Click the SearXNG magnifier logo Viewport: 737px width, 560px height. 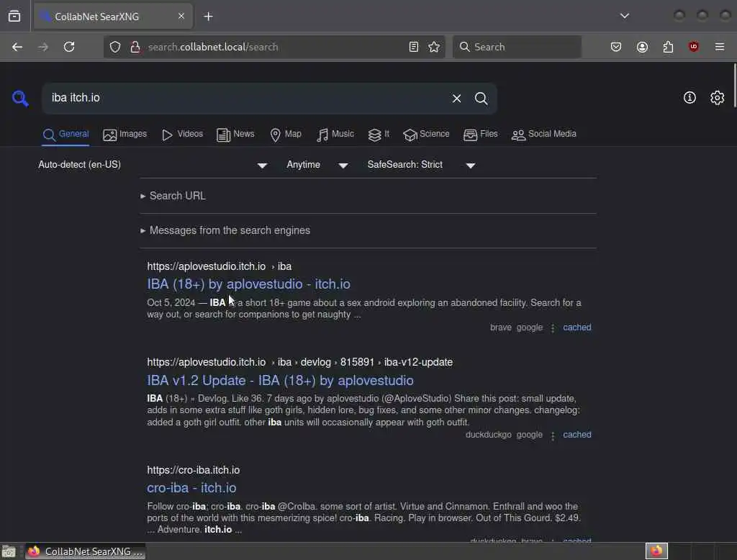[20, 99]
